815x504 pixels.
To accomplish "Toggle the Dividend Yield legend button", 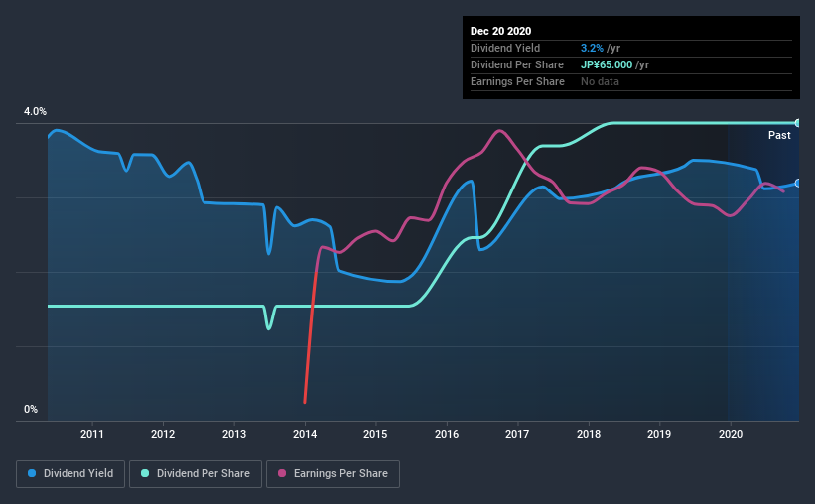I will 70,474.
